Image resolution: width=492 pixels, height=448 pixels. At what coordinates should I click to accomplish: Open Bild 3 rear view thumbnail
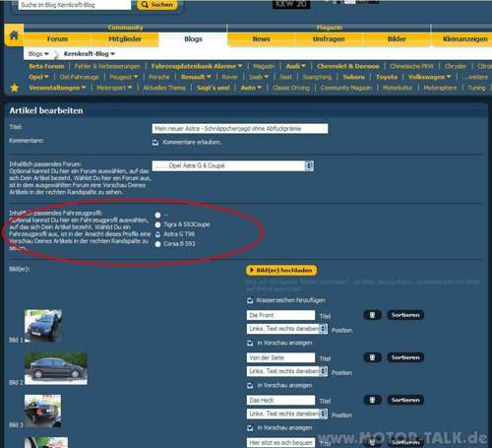pos(43,411)
